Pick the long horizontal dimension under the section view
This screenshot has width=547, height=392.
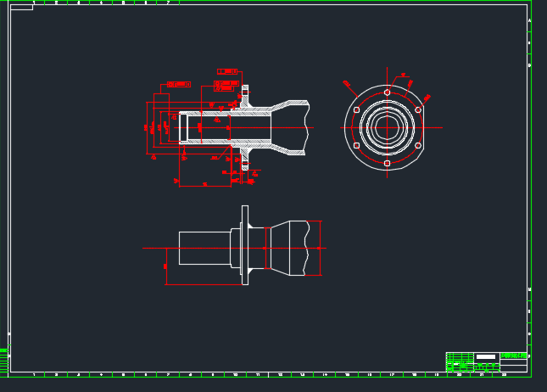click(x=205, y=187)
